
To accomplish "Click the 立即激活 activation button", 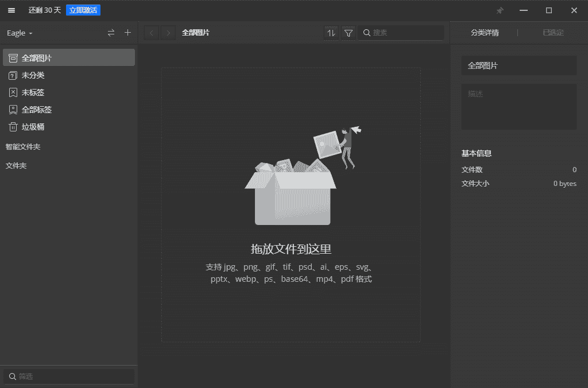I will click(83, 10).
